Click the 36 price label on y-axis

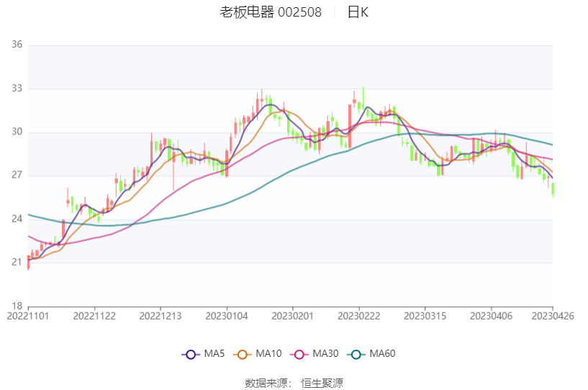17,45
